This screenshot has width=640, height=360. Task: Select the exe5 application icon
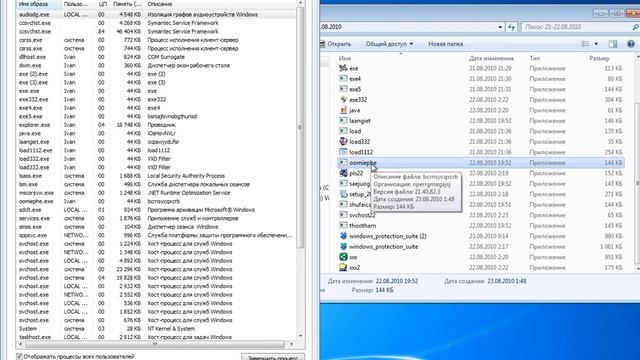click(343, 89)
